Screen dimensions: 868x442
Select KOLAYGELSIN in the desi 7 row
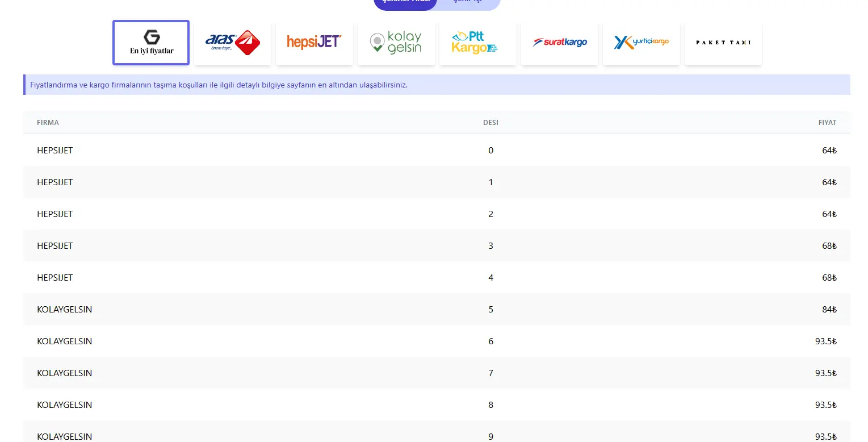65,373
